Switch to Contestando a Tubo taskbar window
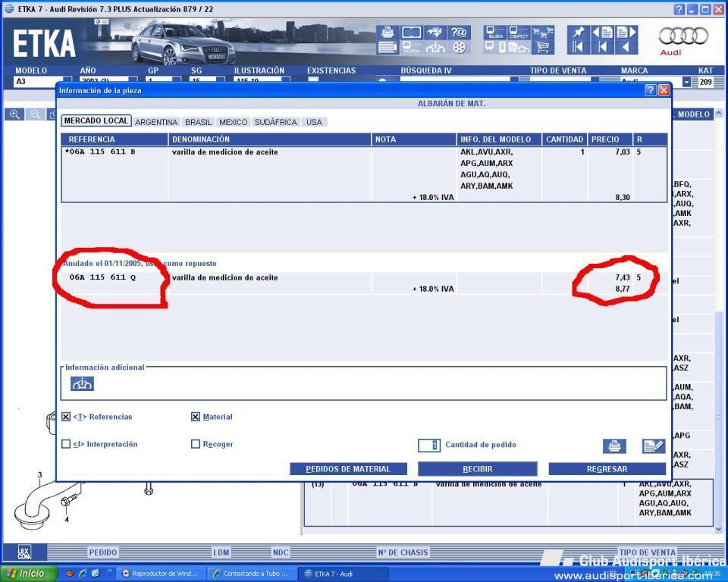 [x=251, y=574]
